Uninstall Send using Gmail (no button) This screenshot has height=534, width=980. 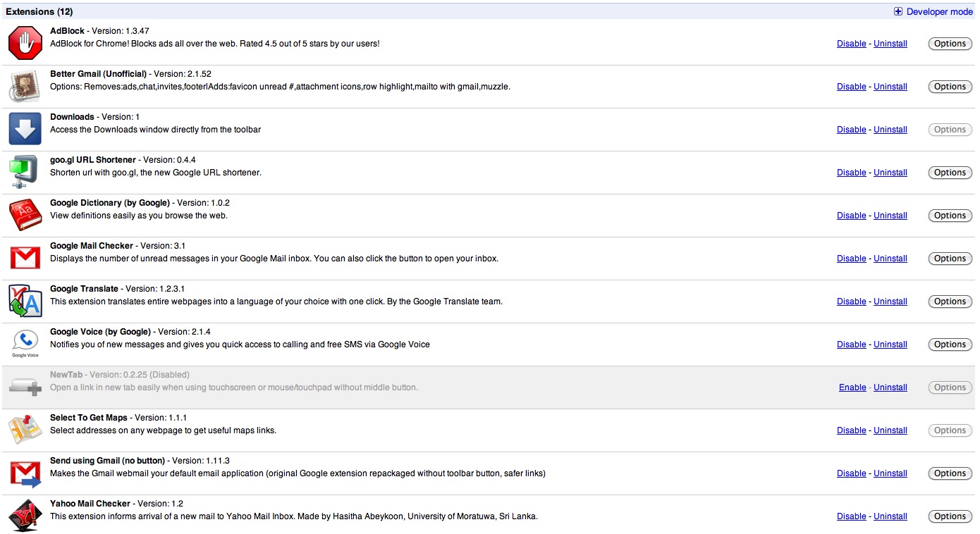890,473
